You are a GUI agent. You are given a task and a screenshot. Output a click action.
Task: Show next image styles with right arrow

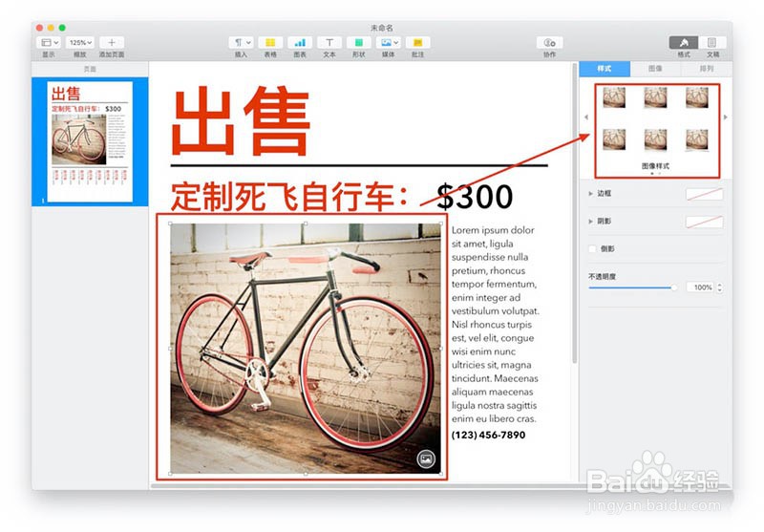tap(726, 117)
